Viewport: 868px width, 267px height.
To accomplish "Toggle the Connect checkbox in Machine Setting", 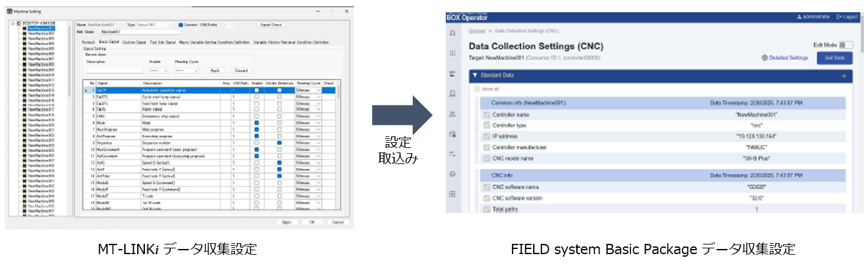I will (181, 24).
